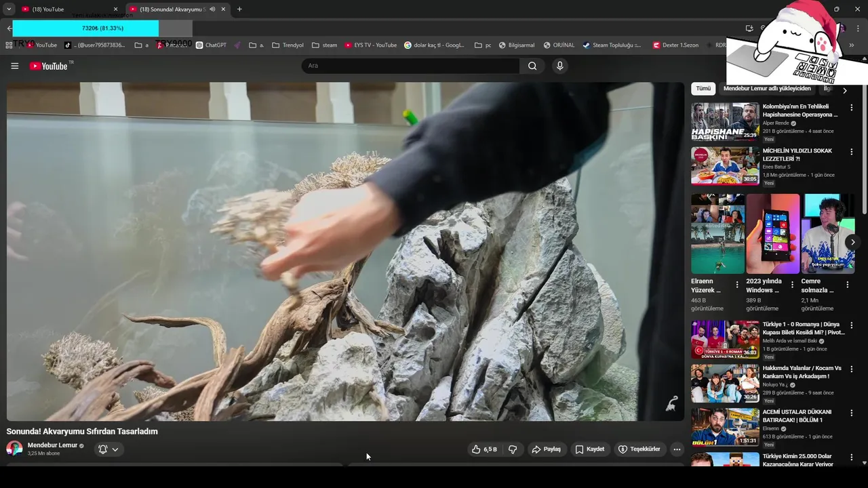This screenshot has height=488, width=868.
Task: Open the Dexter 1.Sezon bookmark
Action: point(675,45)
